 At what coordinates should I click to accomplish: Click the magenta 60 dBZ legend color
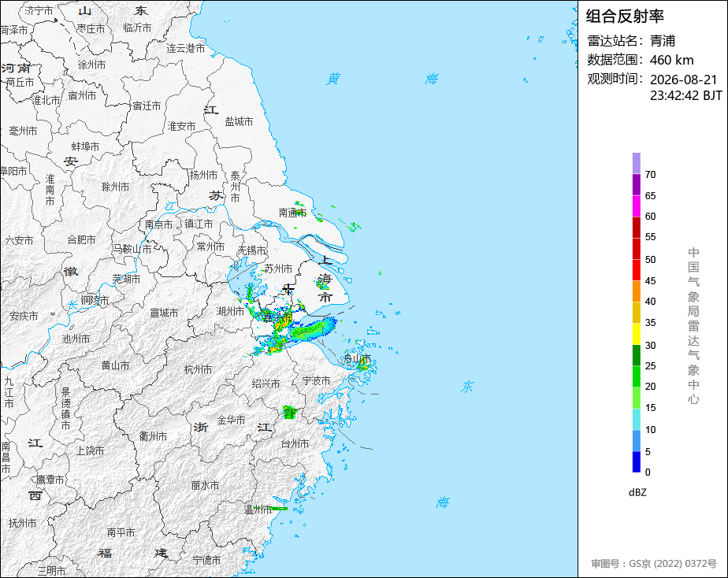tap(636, 206)
